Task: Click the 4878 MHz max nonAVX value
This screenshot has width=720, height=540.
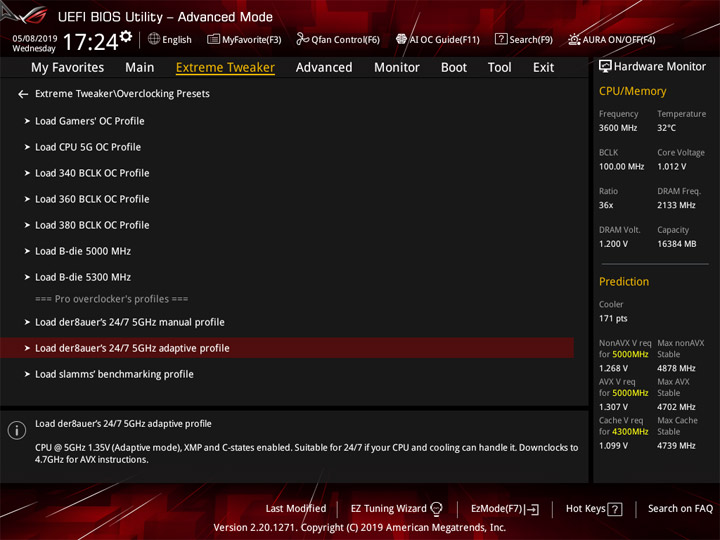Action: [x=676, y=368]
